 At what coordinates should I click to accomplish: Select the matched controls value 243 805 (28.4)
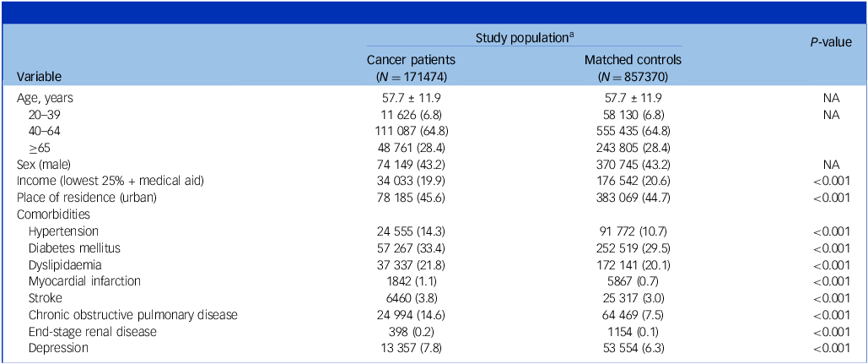point(633,148)
